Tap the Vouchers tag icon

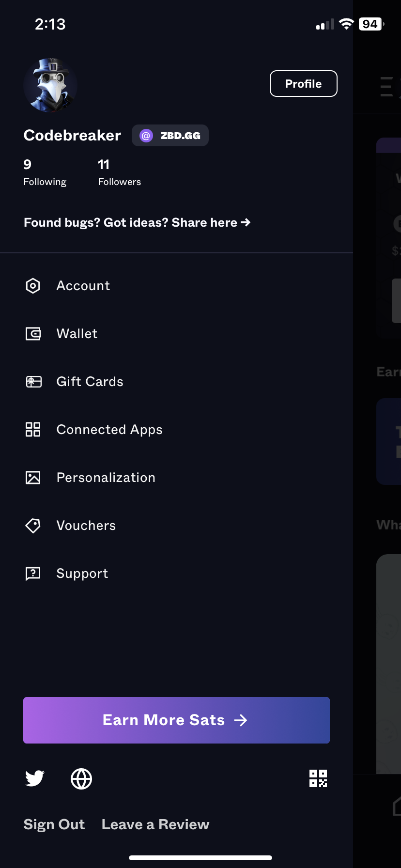pyautogui.click(x=33, y=526)
